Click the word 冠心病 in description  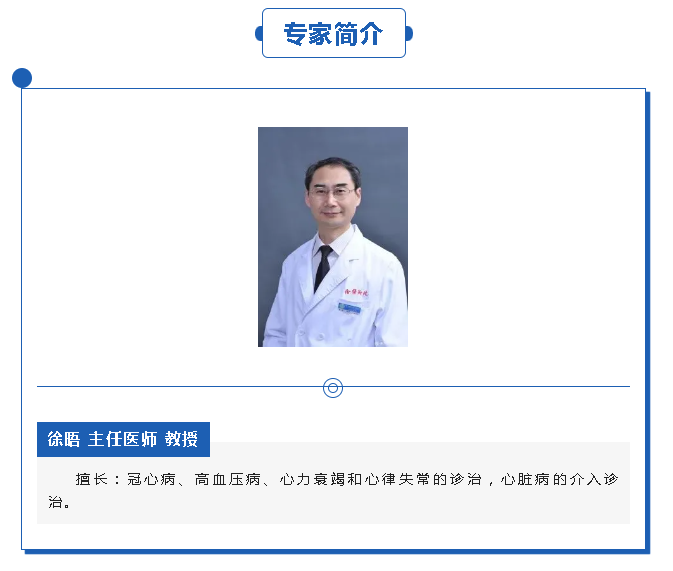coord(151,479)
